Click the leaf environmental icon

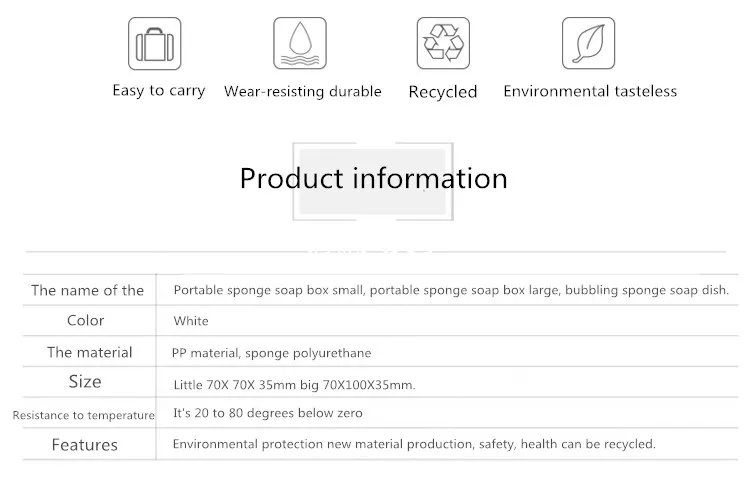click(x=588, y=43)
